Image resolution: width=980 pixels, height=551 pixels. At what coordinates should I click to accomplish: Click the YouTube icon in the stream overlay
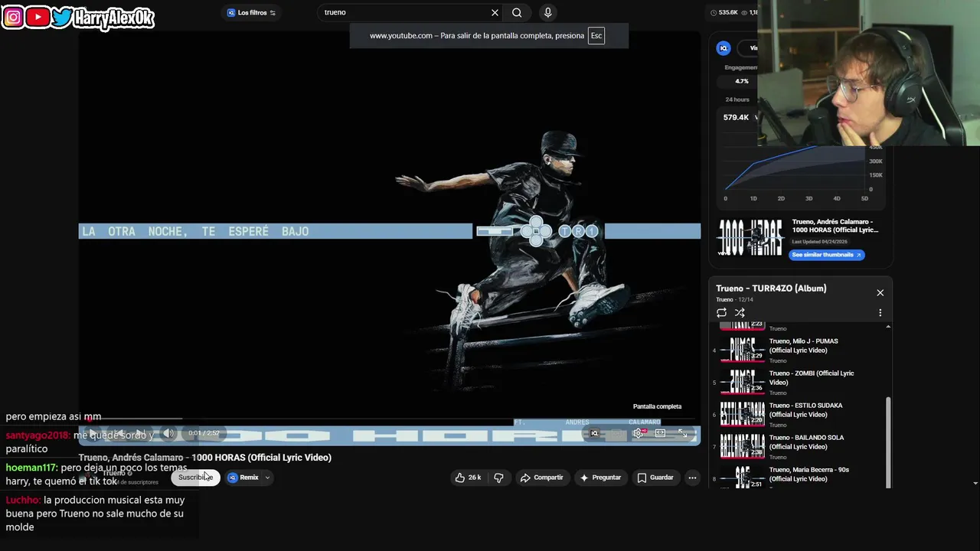(x=38, y=16)
